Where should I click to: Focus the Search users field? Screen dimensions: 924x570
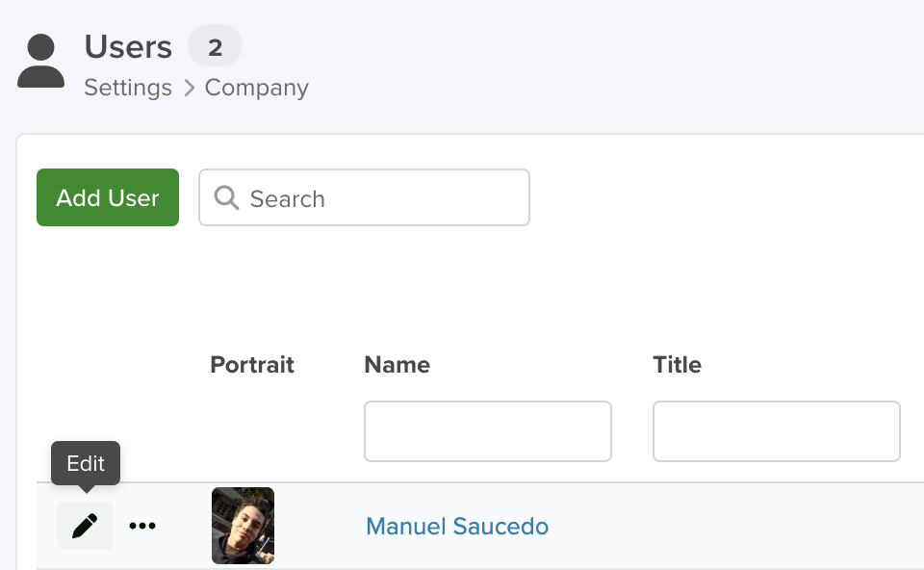click(x=364, y=197)
